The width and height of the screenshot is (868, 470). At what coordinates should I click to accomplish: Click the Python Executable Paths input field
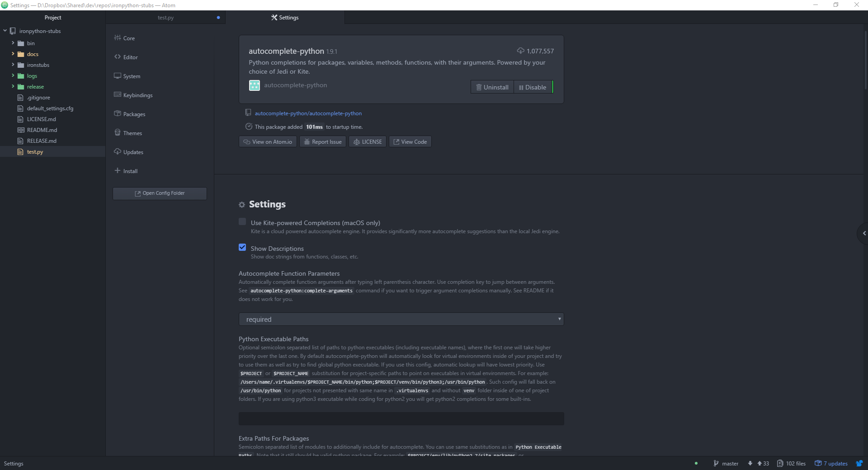(401, 418)
